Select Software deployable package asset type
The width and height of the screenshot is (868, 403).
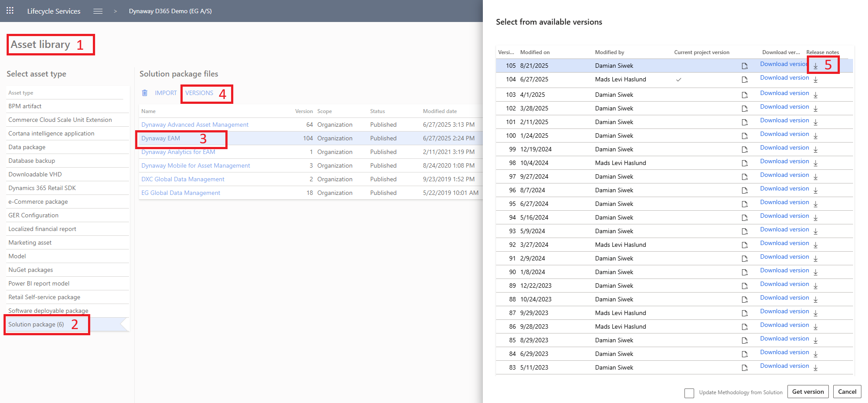coord(48,311)
